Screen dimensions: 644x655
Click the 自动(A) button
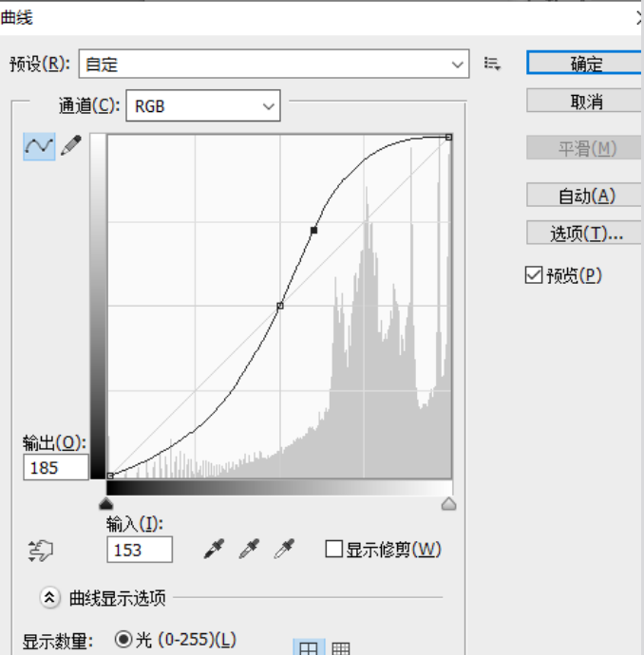pyautogui.click(x=584, y=196)
